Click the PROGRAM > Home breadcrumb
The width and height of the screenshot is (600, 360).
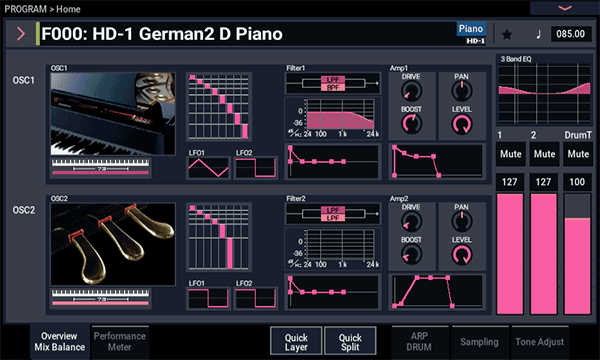(42, 9)
